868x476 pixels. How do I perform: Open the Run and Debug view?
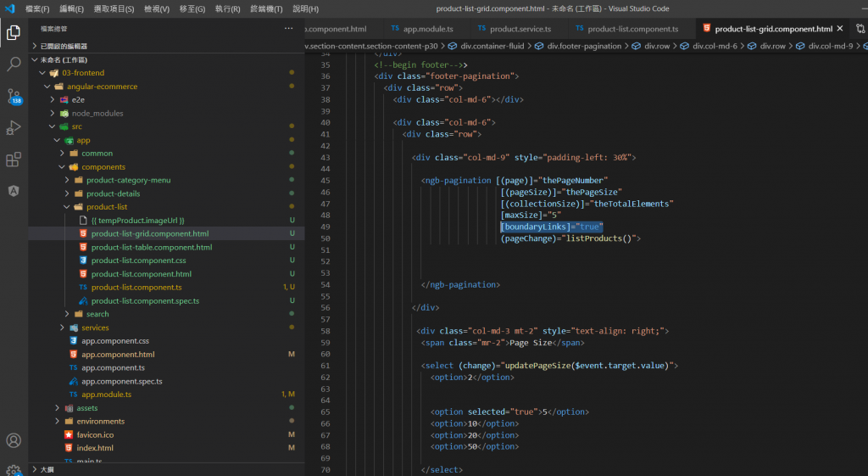point(14,128)
